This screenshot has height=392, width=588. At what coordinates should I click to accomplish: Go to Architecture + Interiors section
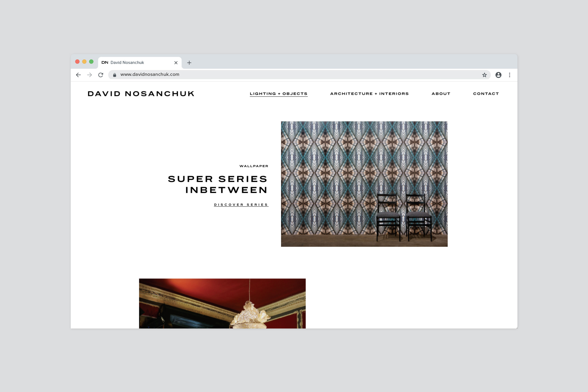[x=369, y=93]
